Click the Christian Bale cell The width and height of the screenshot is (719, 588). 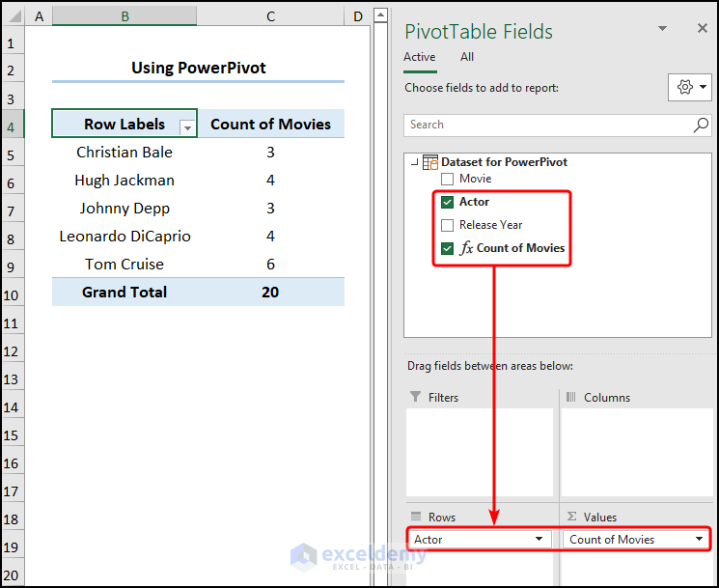(x=124, y=153)
